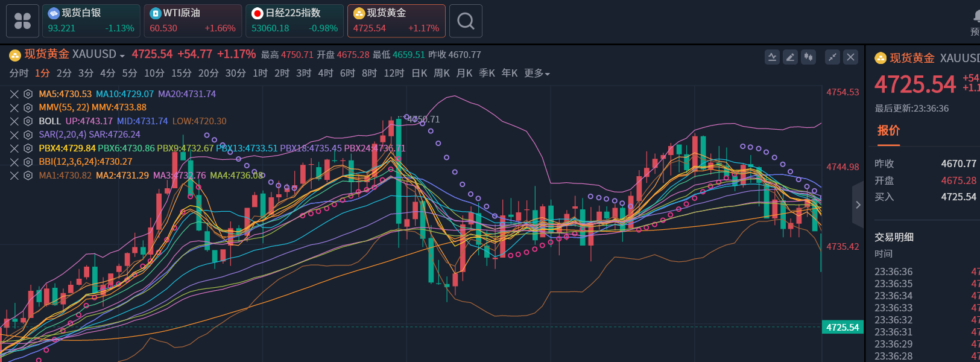
Task: Open SAR indicator settings gear
Action: (28, 135)
